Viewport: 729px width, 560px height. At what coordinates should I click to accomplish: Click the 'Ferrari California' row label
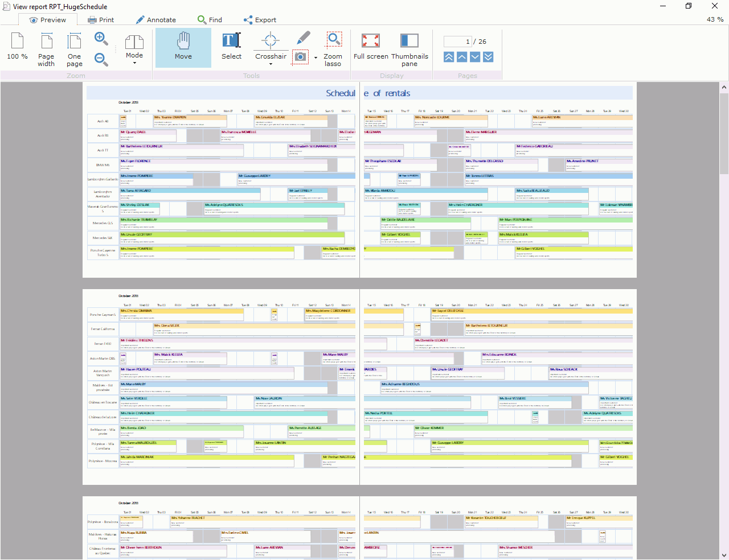point(103,329)
